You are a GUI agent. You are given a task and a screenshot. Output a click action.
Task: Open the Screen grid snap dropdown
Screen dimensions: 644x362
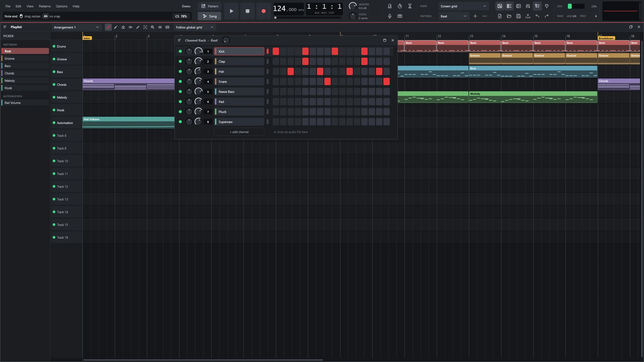463,6
